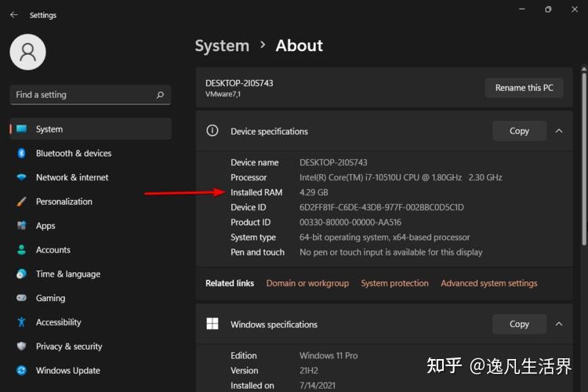This screenshot has height=392, width=588.
Task: Click the back arrow in Settings
Action: click(14, 15)
